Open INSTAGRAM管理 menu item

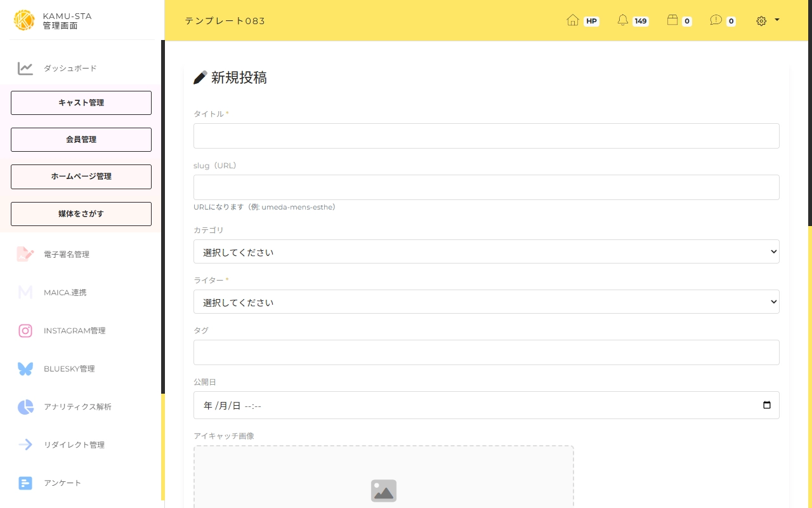click(x=75, y=330)
